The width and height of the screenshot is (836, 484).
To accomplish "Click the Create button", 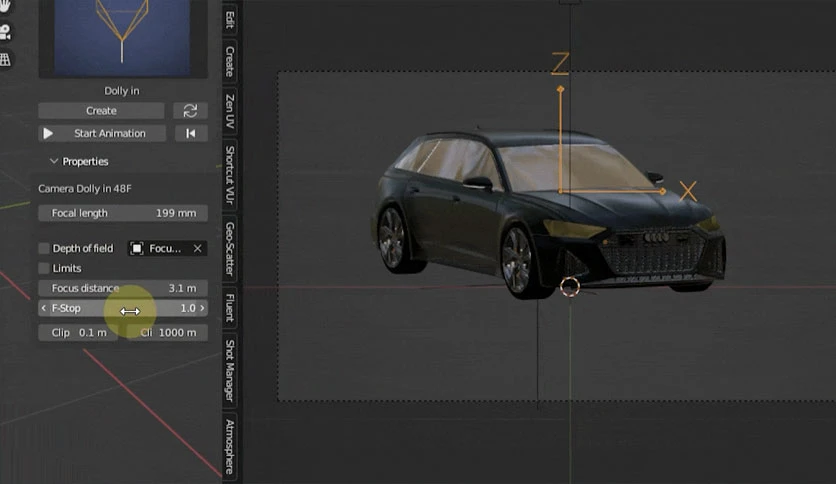I will pos(101,111).
